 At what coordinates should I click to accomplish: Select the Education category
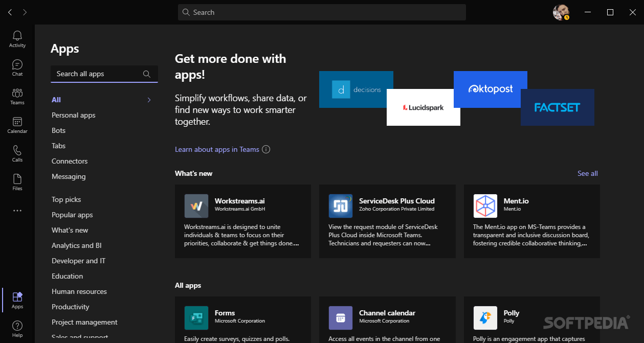pos(67,276)
